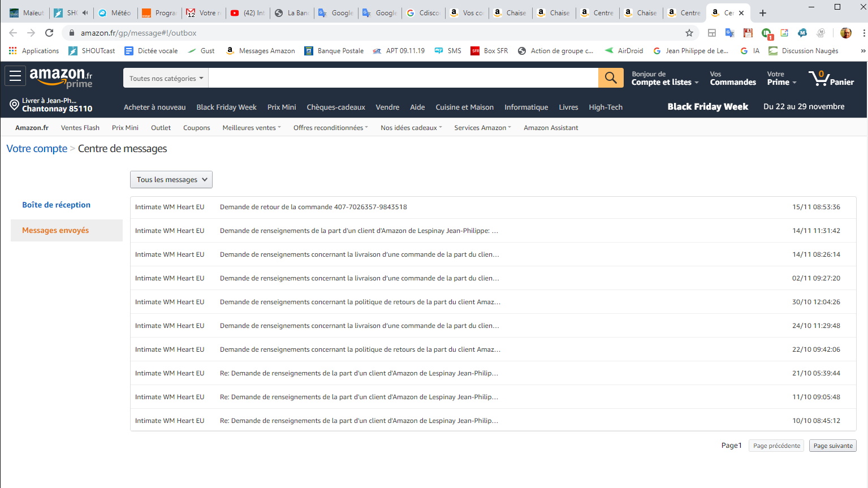
Task: Click the orange search magnifier button
Action: click(611, 78)
